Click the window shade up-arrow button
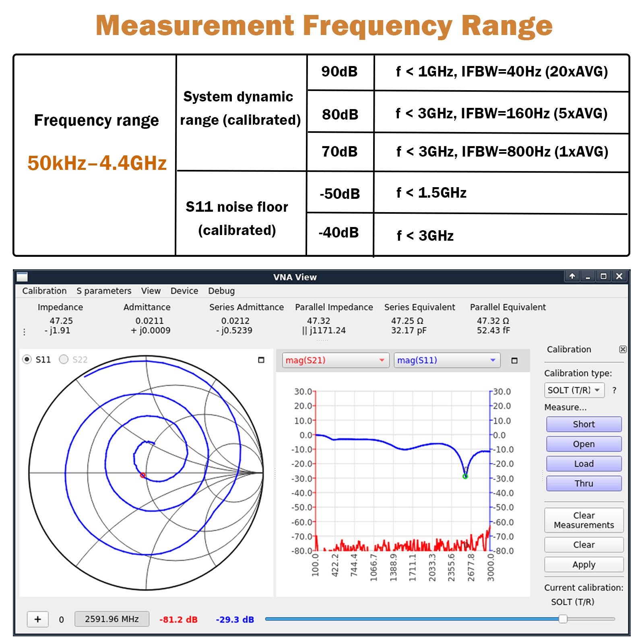Screen dimensions: 644x644 (572, 277)
